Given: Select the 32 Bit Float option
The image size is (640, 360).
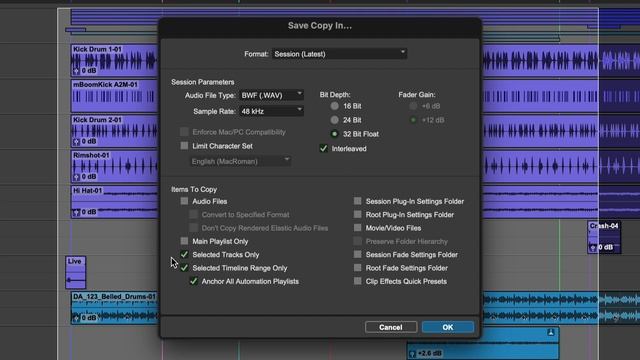Looking at the screenshot, I should [x=335, y=134].
